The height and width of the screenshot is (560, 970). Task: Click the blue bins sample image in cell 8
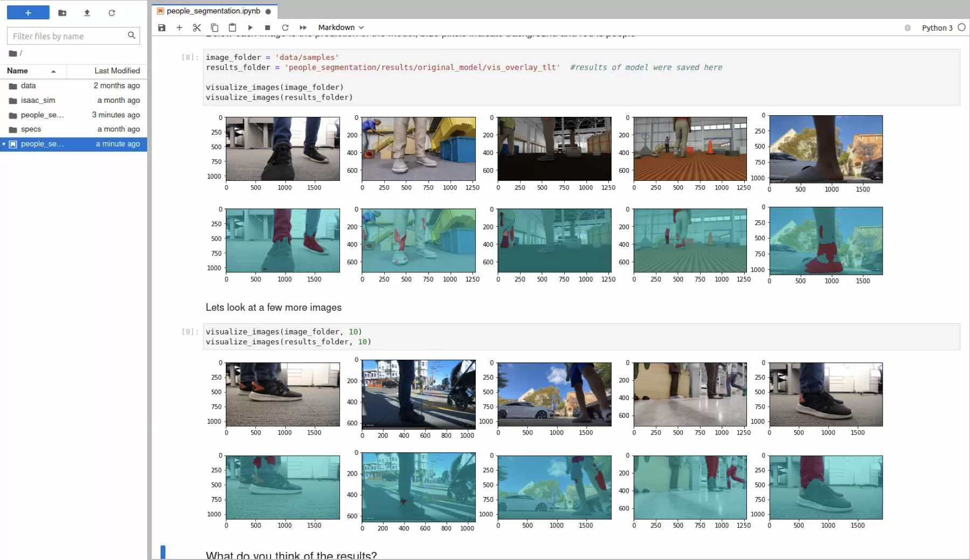coord(419,149)
